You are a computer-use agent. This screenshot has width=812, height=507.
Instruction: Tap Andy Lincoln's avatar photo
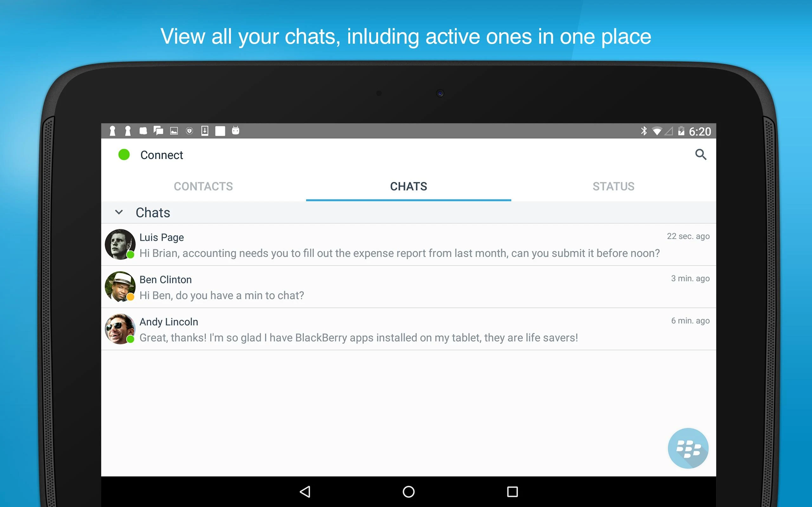pos(120,329)
